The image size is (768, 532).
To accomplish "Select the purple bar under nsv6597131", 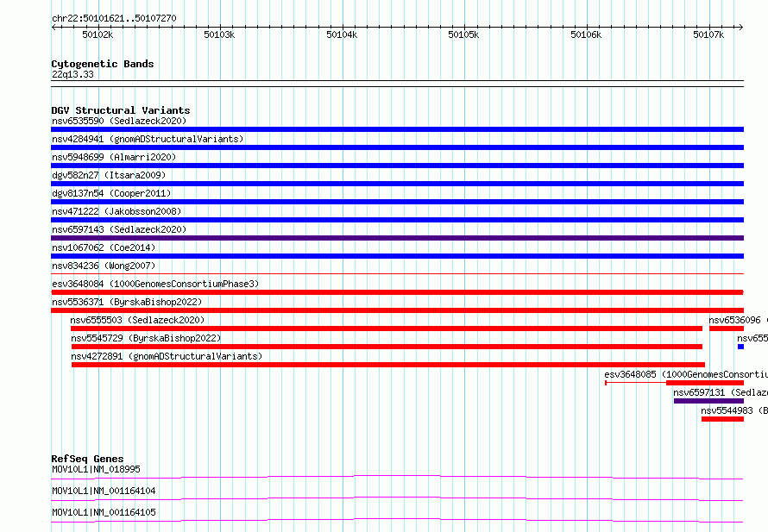I will click(708, 401).
